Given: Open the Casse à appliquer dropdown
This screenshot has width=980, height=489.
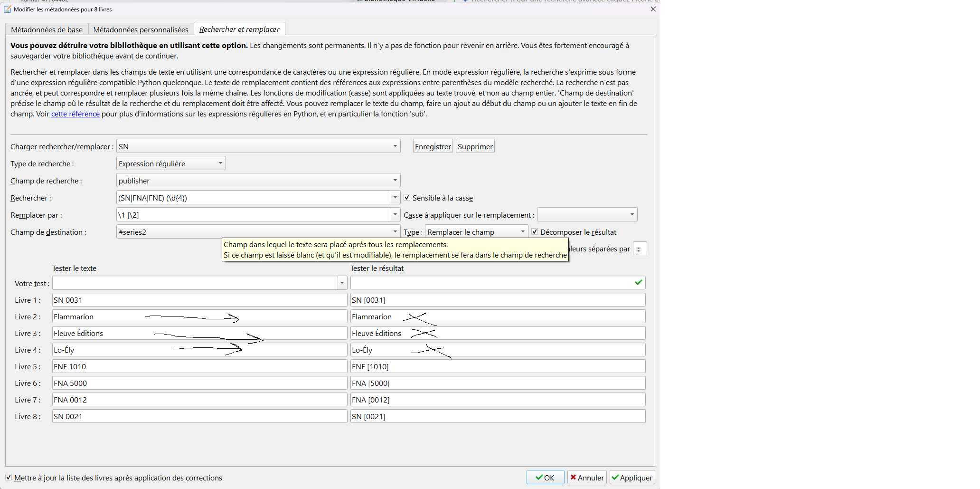Looking at the screenshot, I should [587, 215].
